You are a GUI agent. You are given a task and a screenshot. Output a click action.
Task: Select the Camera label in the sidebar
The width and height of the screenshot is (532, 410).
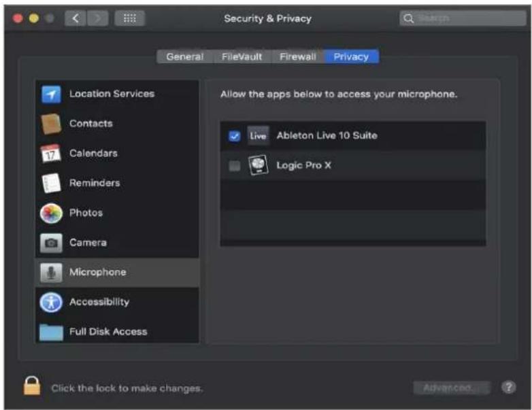(88, 243)
